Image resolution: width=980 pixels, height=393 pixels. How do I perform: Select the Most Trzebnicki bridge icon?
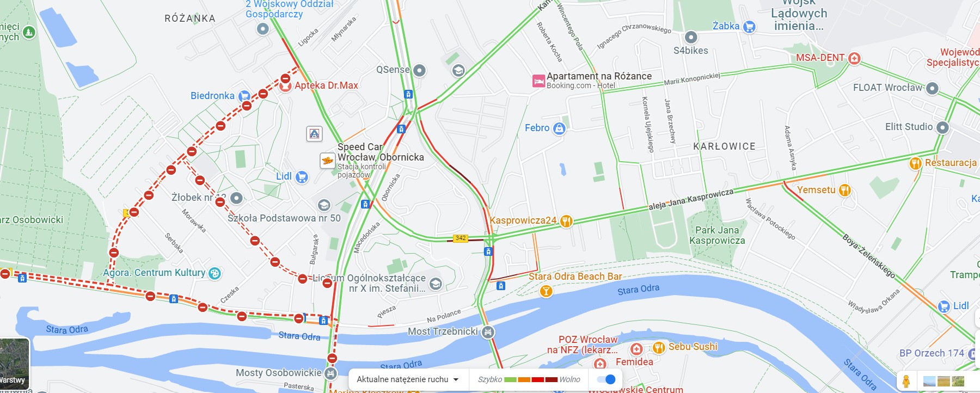click(x=488, y=331)
